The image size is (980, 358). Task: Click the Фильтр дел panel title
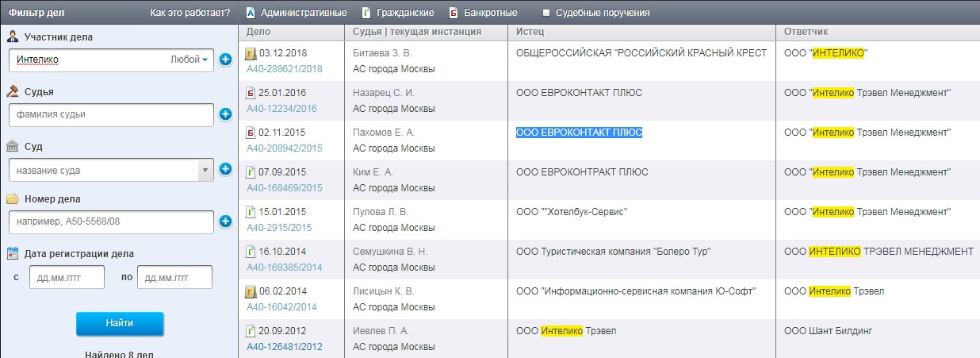[37, 13]
